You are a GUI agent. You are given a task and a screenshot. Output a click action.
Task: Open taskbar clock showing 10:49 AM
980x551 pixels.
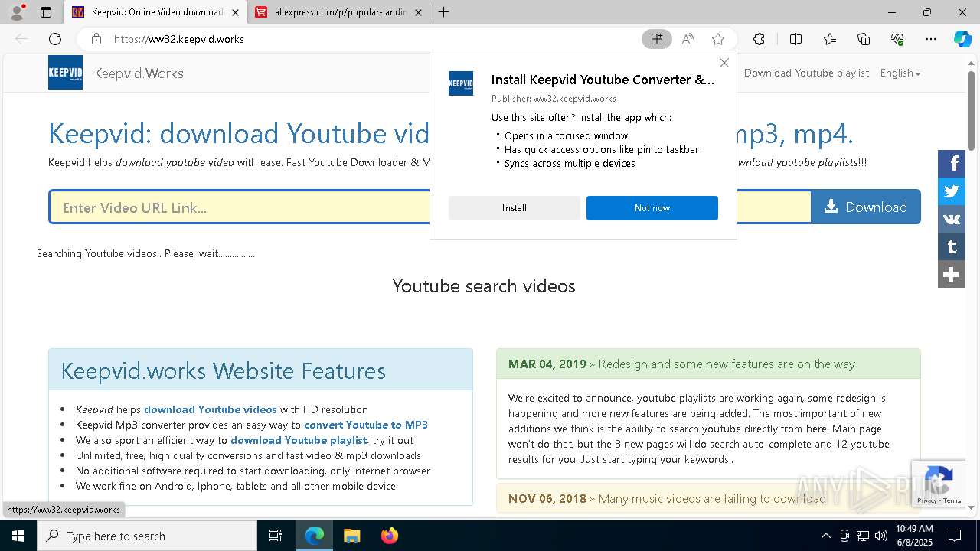pos(914,536)
